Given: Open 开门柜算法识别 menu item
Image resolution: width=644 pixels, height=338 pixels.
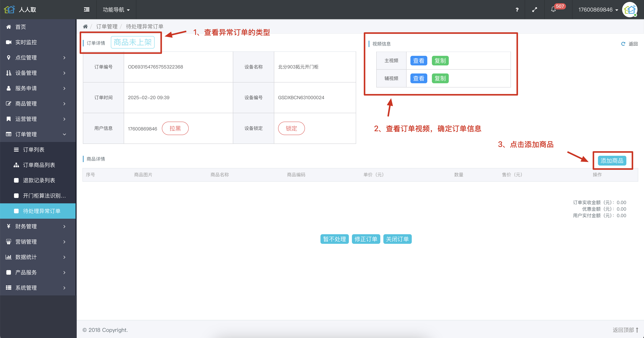Looking at the screenshot, I should click(38, 196).
